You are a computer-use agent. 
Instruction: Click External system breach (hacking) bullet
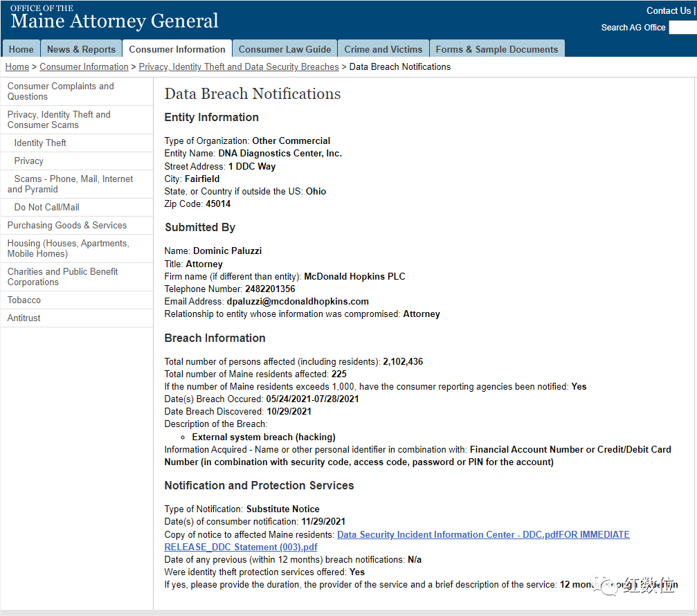pyautogui.click(x=264, y=437)
